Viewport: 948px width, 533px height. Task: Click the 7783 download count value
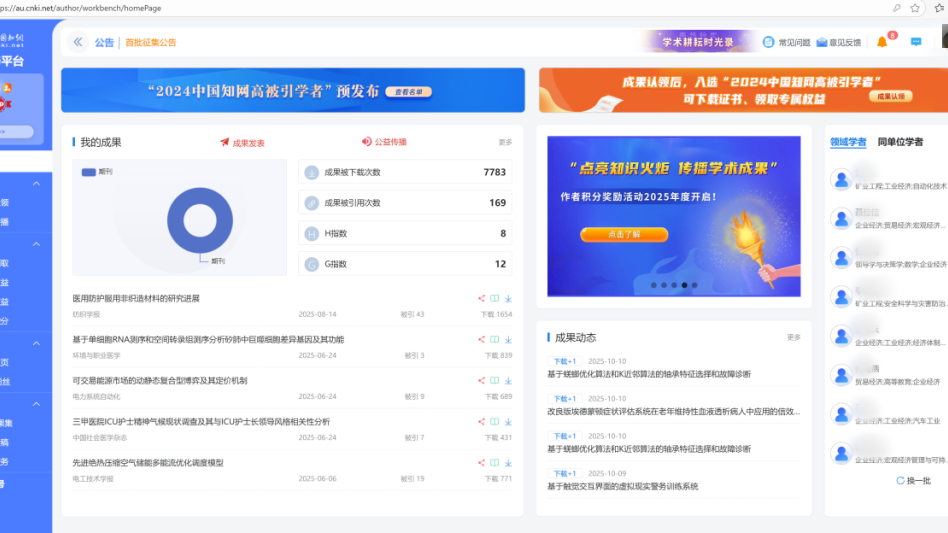tap(495, 172)
